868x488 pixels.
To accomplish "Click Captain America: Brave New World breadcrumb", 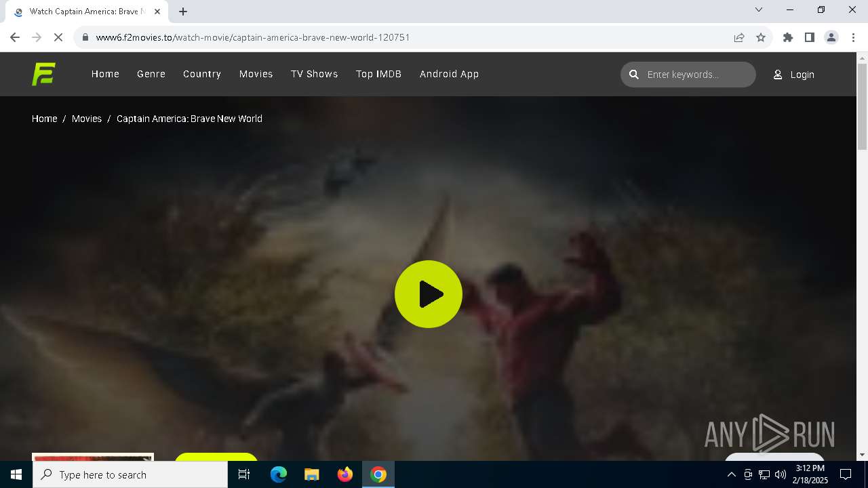I will click(x=189, y=119).
